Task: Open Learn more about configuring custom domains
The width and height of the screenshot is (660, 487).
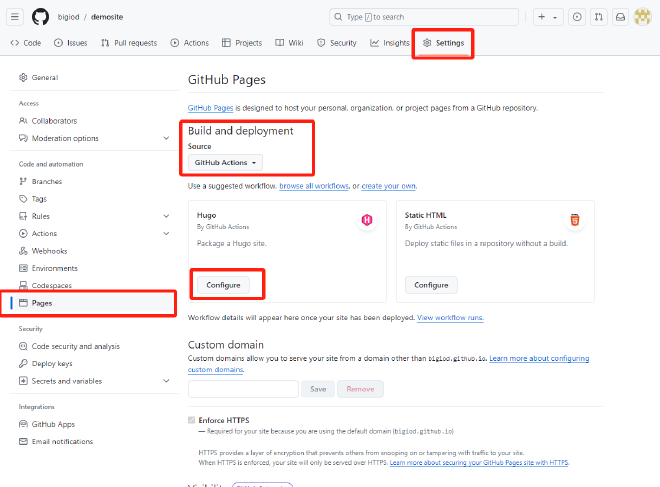Action: coord(539,359)
